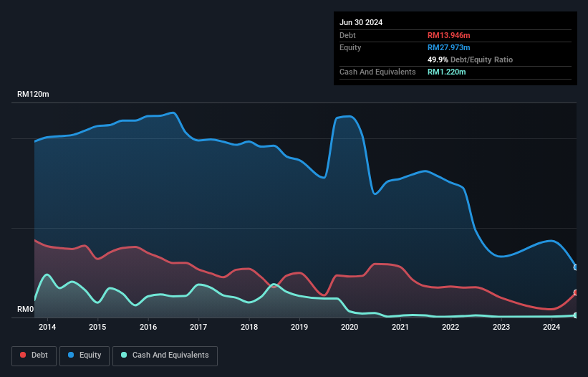The width and height of the screenshot is (588, 377).
Task: Click the 2014 x-axis label
Action: click(x=47, y=327)
